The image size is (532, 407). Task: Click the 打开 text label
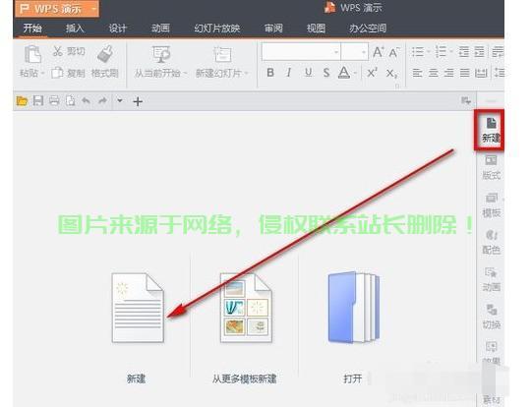pos(353,378)
